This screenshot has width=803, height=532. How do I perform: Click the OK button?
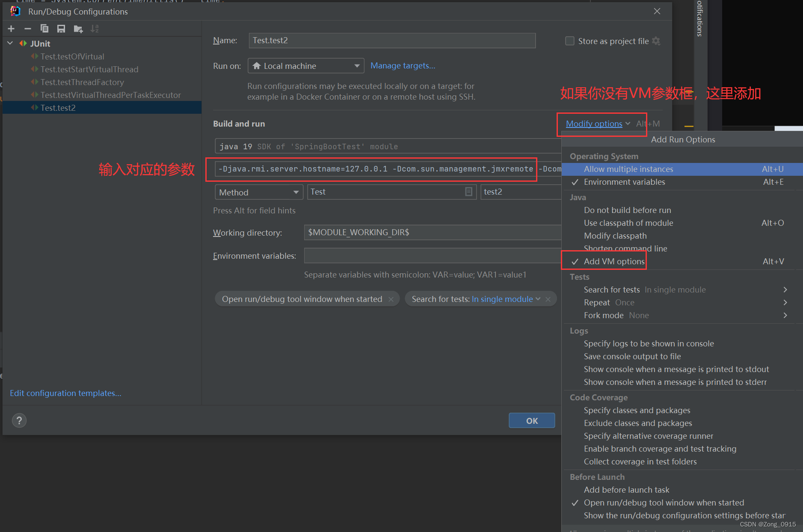pos(532,420)
